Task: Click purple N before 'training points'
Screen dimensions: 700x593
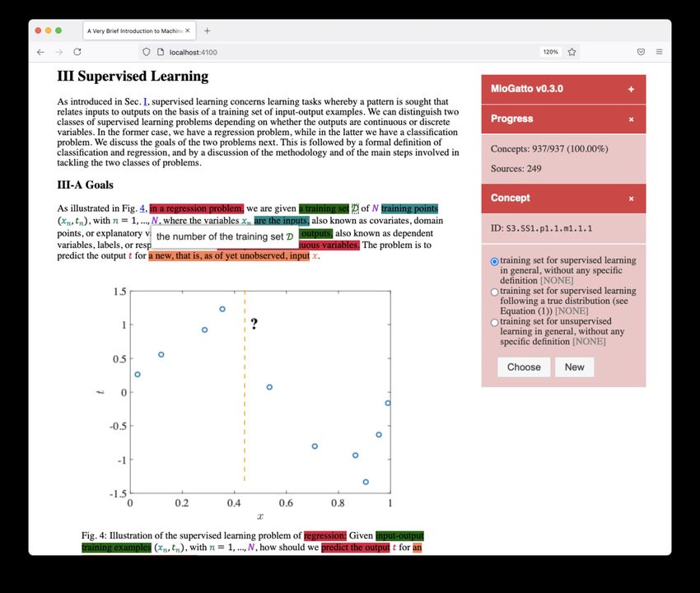Action: pyautogui.click(x=375, y=208)
